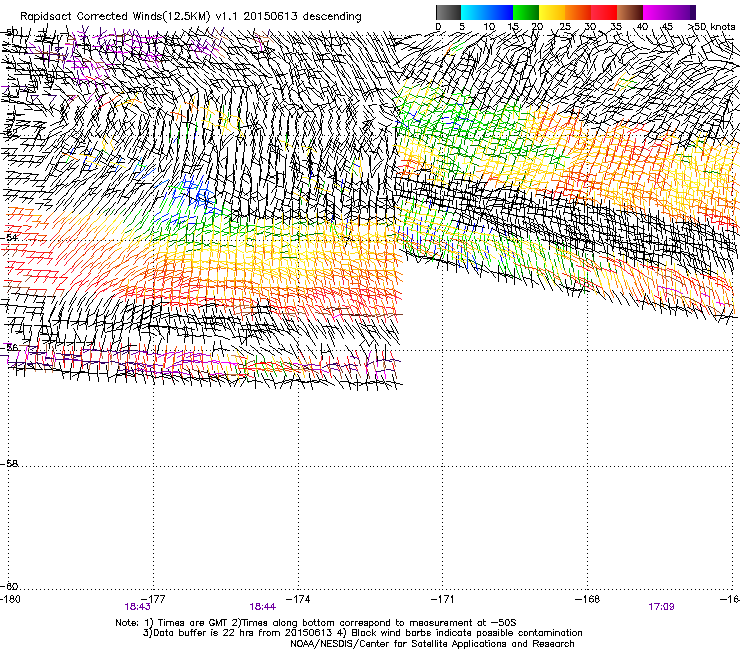This screenshot has width=740, height=650.
Task: Select the yellow 20-25 knots color swatch
Action: [x=552, y=12]
